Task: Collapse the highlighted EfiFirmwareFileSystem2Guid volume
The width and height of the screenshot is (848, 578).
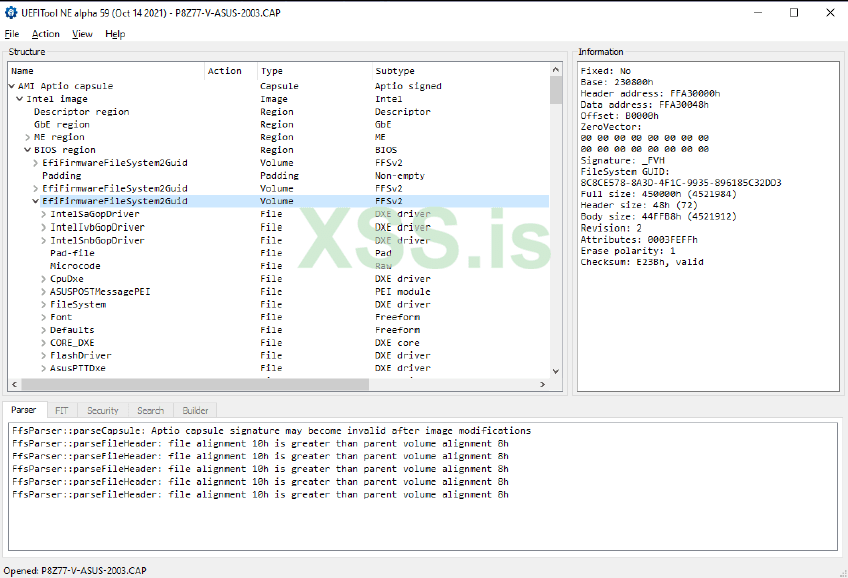Action: point(36,201)
